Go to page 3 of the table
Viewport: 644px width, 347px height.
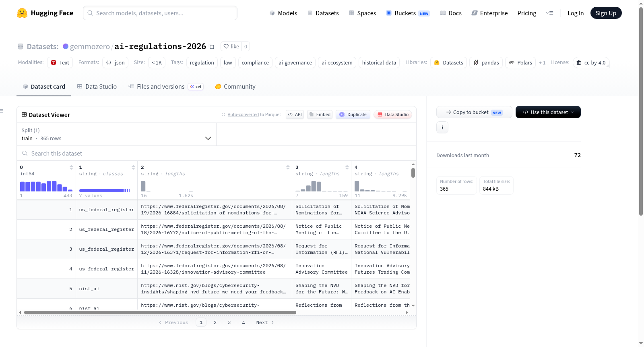(x=229, y=322)
